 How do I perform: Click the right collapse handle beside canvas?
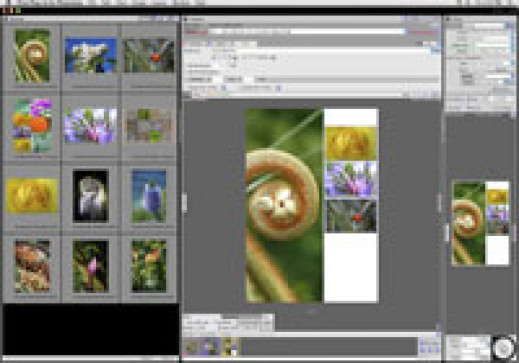[x=439, y=202]
